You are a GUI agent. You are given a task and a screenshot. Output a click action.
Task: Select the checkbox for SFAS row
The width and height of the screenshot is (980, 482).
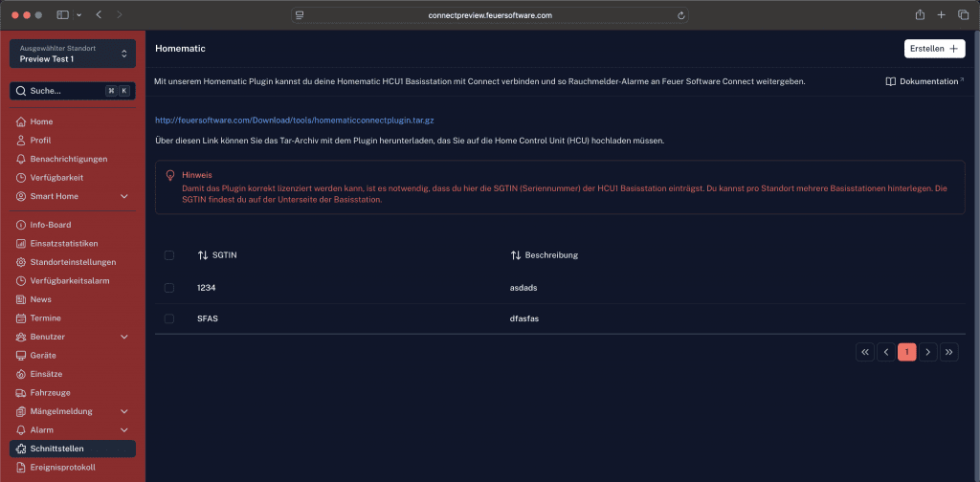point(169,318)
